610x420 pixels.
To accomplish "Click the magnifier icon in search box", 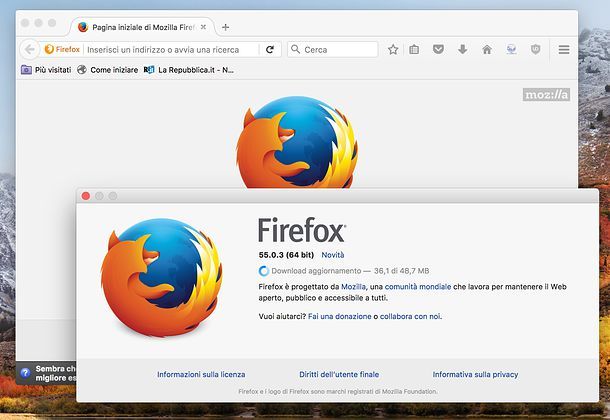I will click(296, 49).
